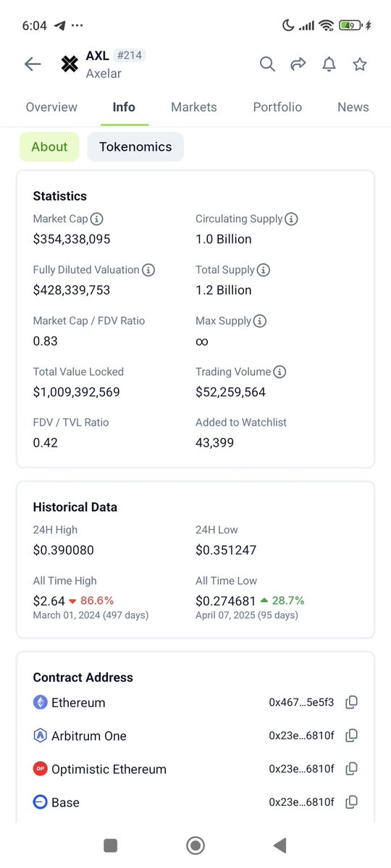Tap the Contract Address section heading

(x=83, y=678)
